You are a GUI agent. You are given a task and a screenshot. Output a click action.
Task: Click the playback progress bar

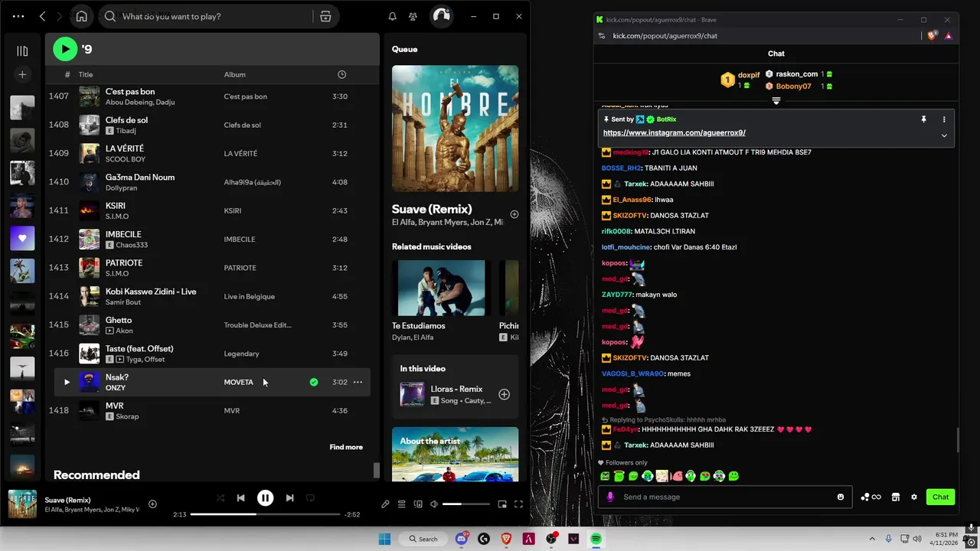tap(265, 514)
